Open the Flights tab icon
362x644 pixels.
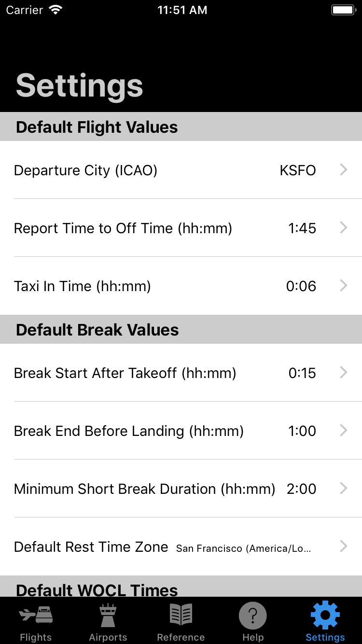[36, 615]
